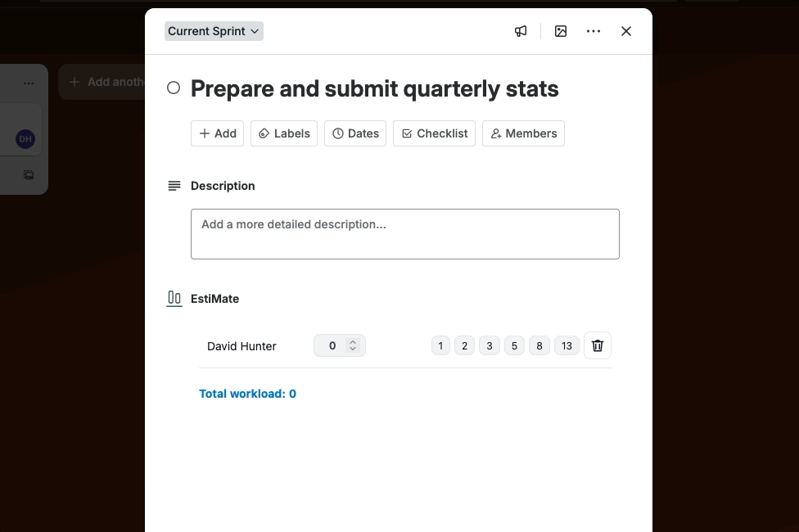This screenshot has width=799, height=532.
Task: Open the background list options menu
Action: click(x=29, y=83)
